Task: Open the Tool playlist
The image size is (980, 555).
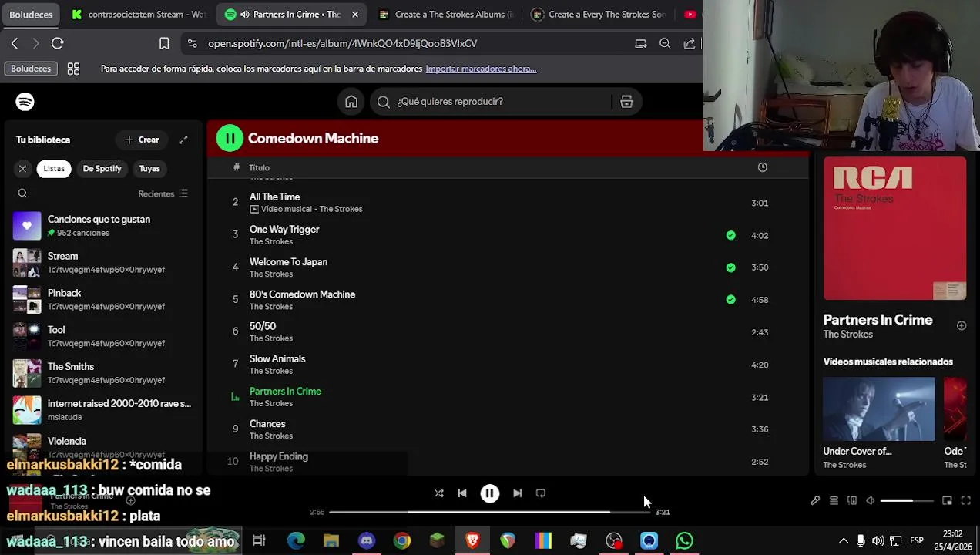Action: click(x=103, y=336)
